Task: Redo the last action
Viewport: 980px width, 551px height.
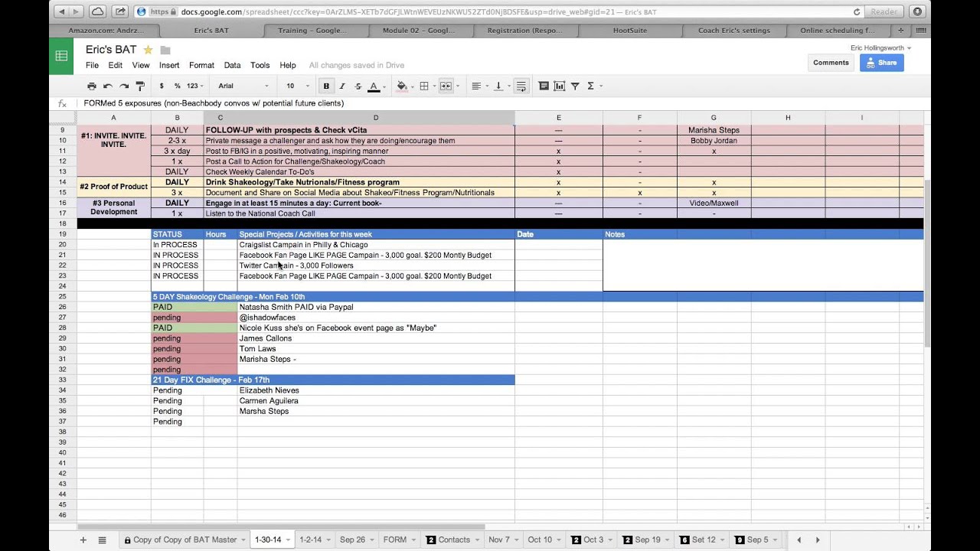Action: tap(124, 86)
